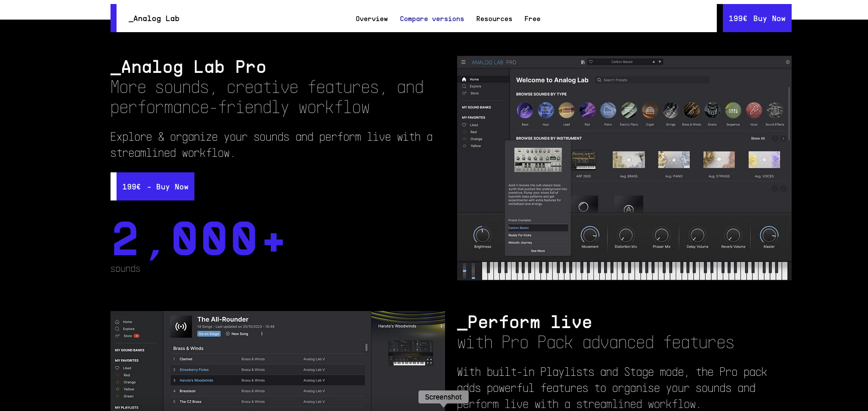Click the Delay Volume knob
This screenshot has width=868, height=411.
pyautogui.click(x=698, y=235)
